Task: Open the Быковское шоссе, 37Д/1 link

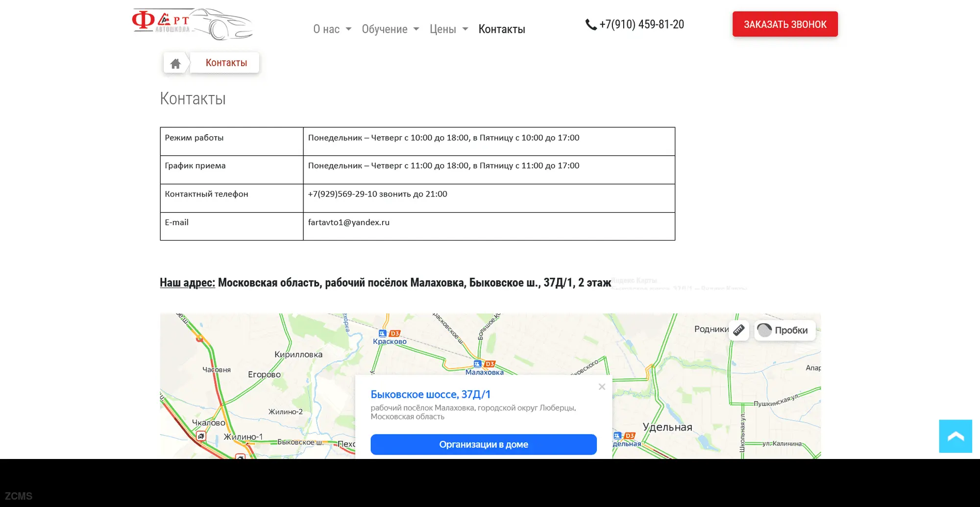Action: 430,394
